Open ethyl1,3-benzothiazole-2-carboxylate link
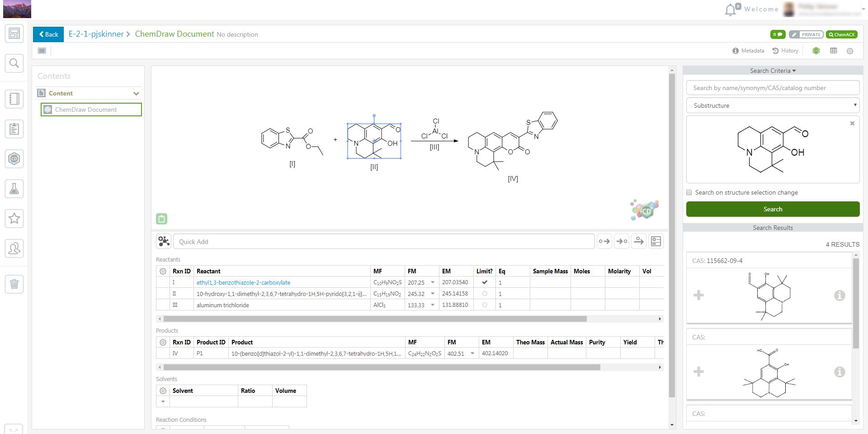Screen dimensions: 868x434 click(243, 282)
